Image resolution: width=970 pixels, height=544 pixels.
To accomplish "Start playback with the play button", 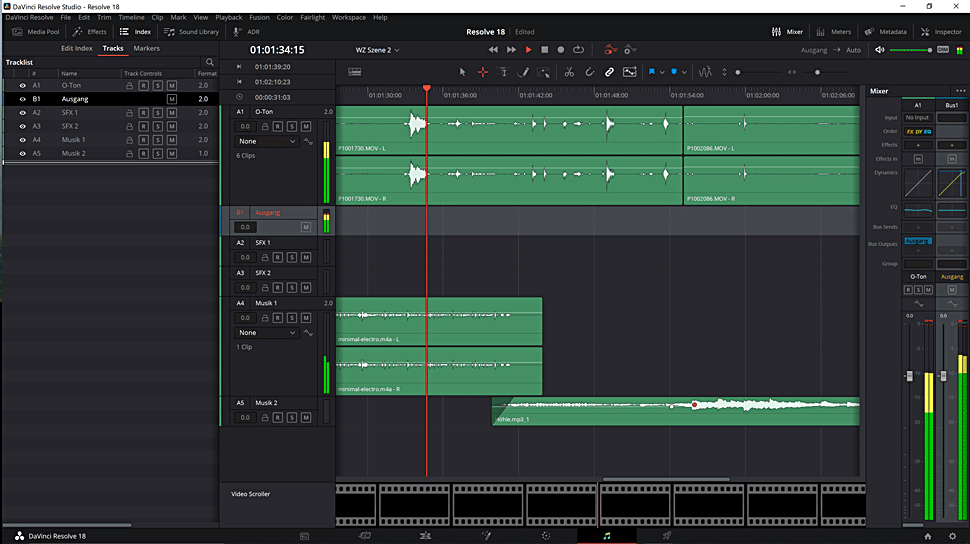I will click(x=528, y=50).
